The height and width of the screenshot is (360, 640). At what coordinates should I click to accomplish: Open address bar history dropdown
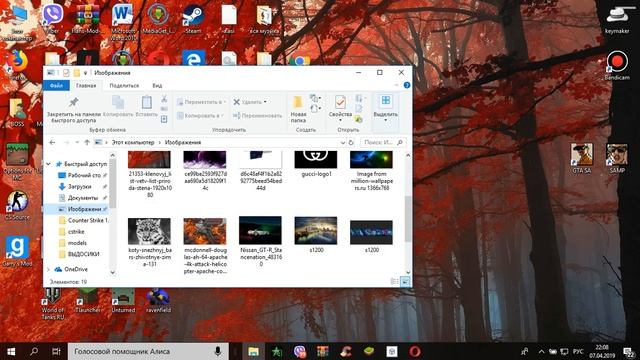(x=342, y=142)
